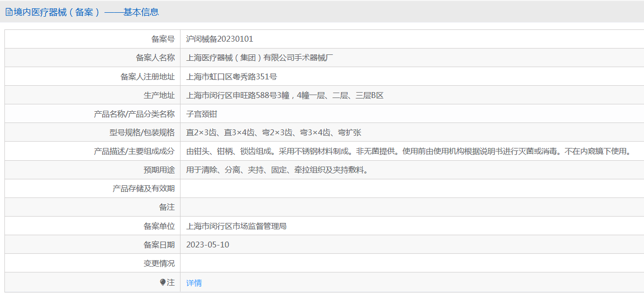Click the label 预期用途

point(159,170)
